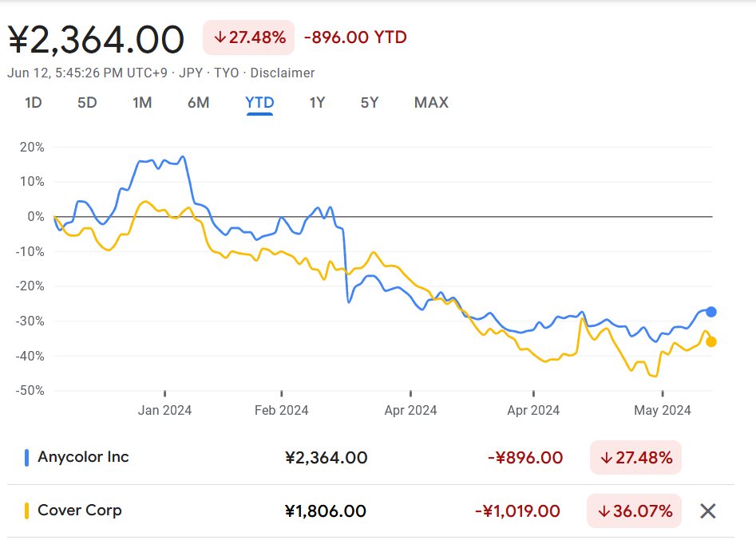The height and width of the screenshot is (540, 756).
Task: Switch to the 1Y chart view
Action: (x=317, y=103)
